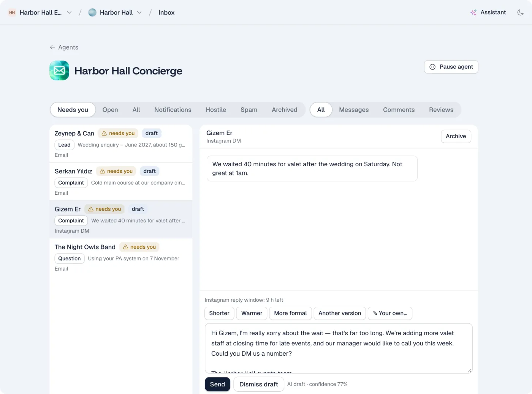
Task: Open the Assistant sparkle icon
Action: click(473, 13)
